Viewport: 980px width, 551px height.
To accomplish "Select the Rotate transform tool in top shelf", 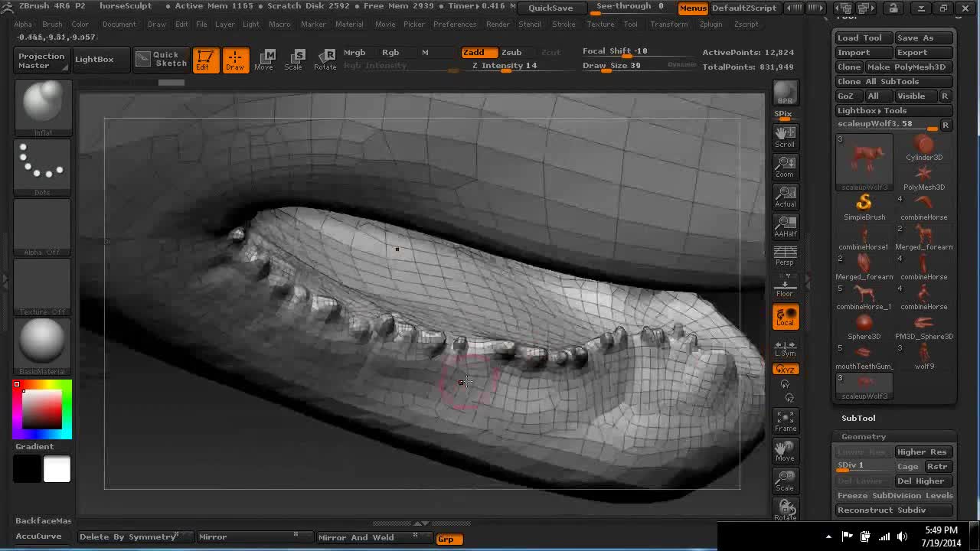I will pyautogui.click(x=325, y=60).
